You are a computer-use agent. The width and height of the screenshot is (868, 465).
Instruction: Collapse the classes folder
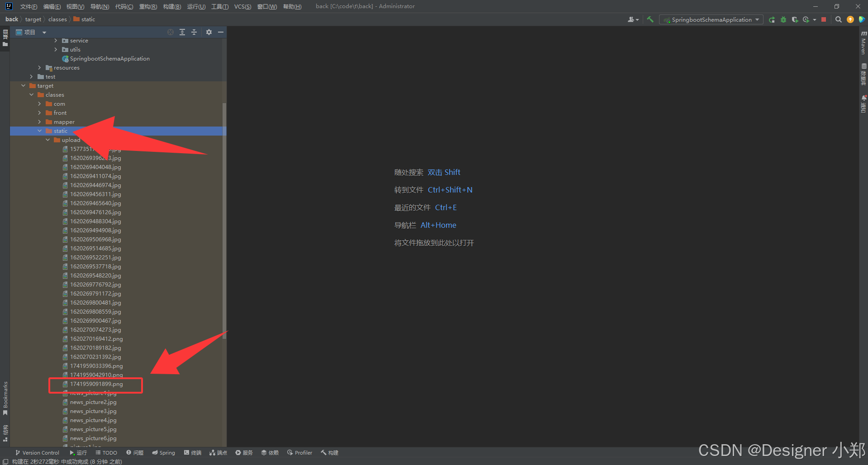point(31,94)
